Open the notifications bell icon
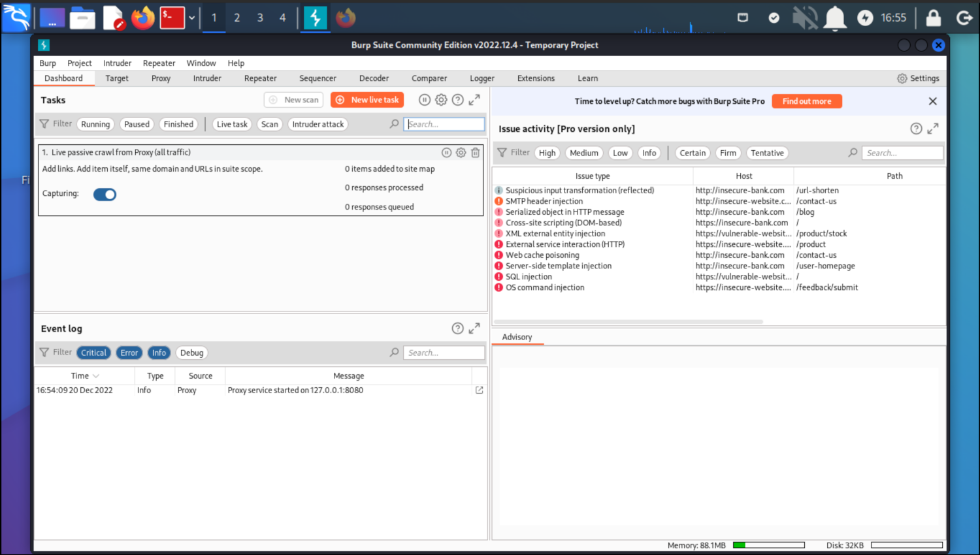This screenshot has width=980, height=555. click(x=835, y=18)
